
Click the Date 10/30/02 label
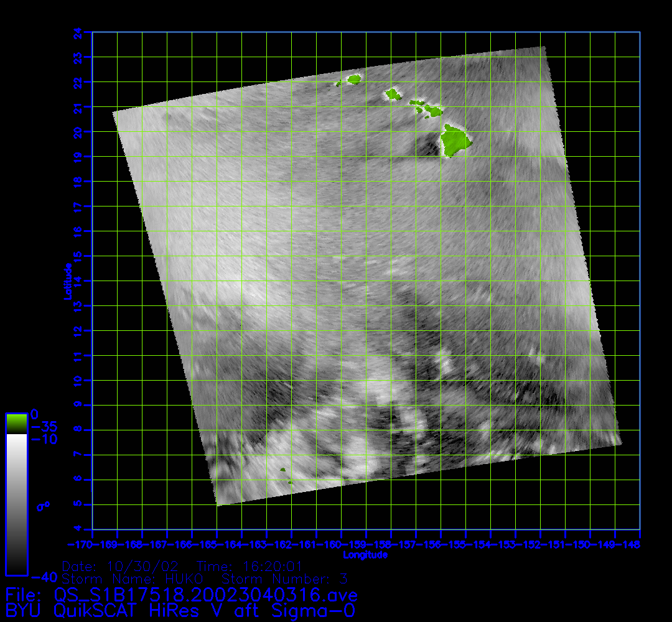[x=122, y=567]
